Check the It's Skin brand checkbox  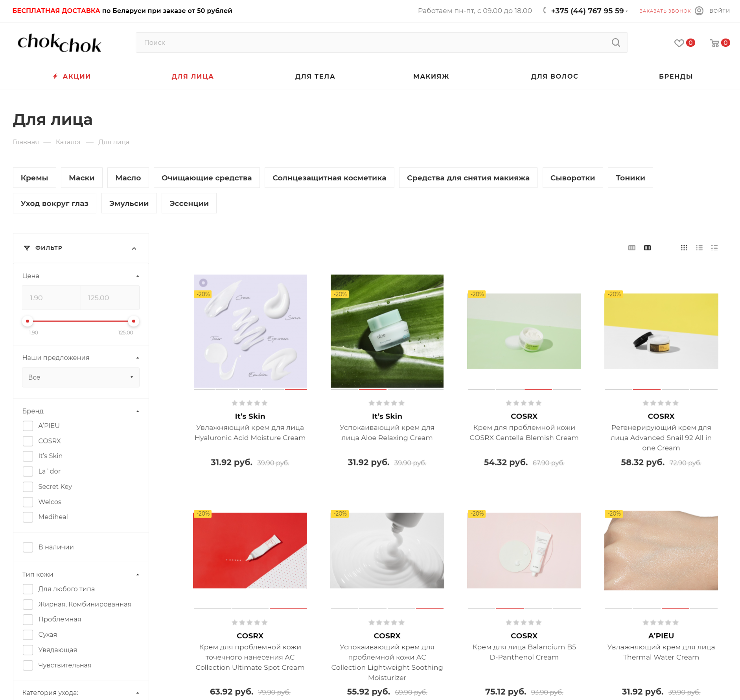tap(28, 456)
